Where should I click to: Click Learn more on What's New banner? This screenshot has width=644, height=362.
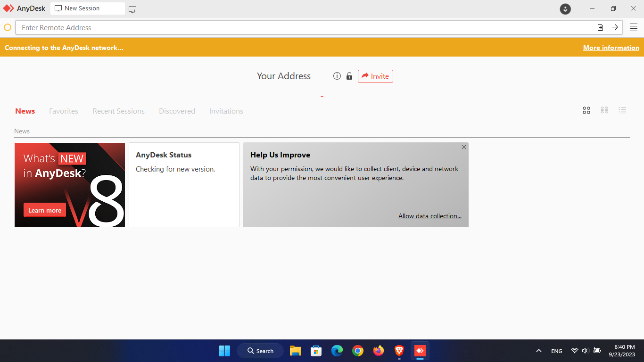(x=45, y=210)
